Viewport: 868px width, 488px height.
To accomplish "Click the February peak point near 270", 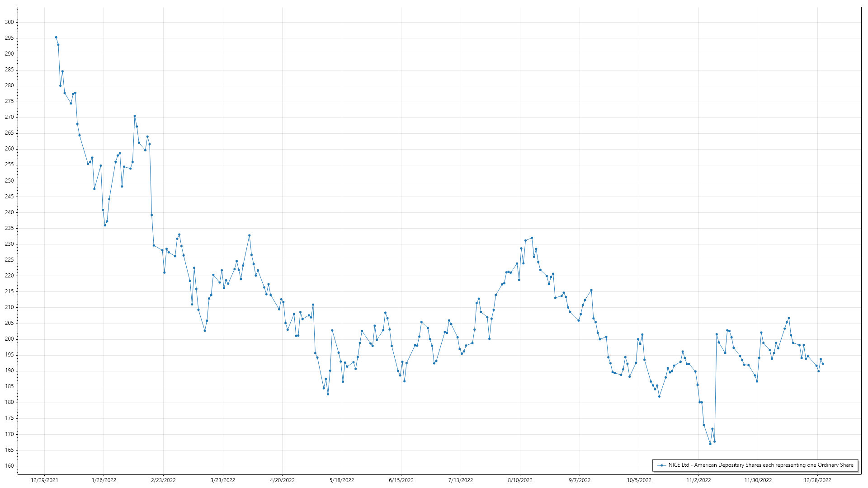I will (135, 116).
